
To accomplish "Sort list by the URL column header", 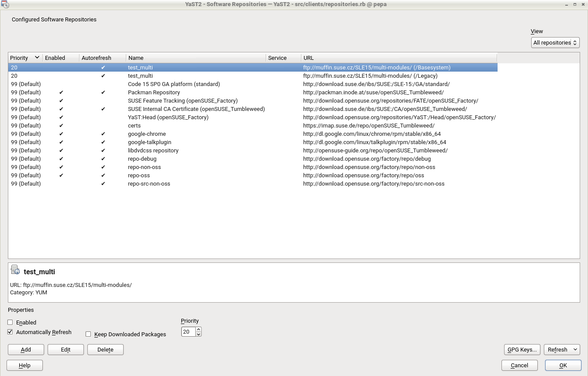I will pos(398,58).
